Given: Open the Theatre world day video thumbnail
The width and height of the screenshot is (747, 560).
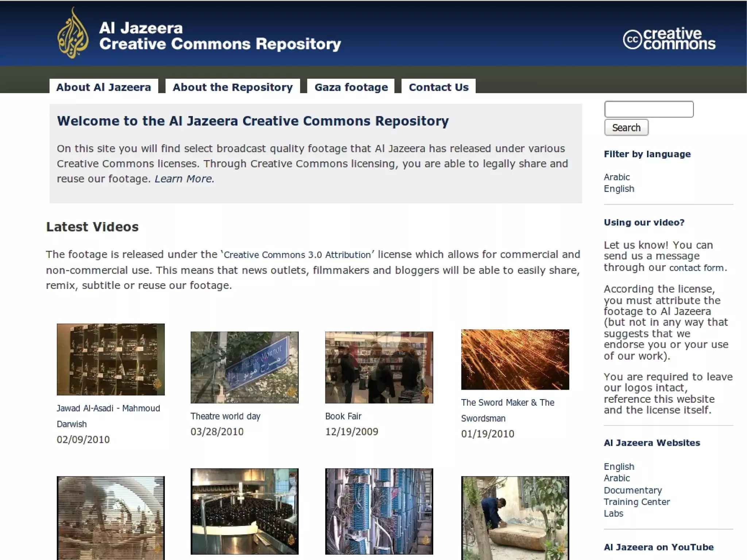Looking at the screenshot, I should pyautogui.click(x=244, y=367).
